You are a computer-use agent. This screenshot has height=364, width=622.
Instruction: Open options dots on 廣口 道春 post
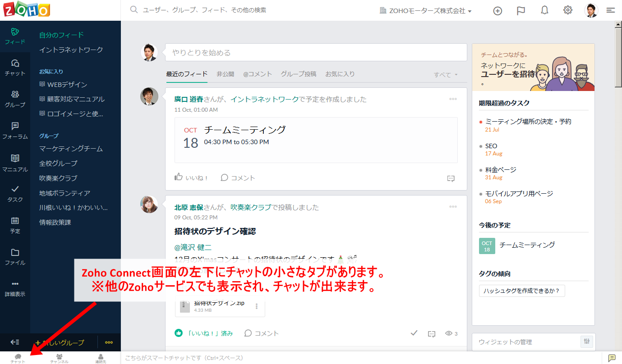(x=453, y=99)
